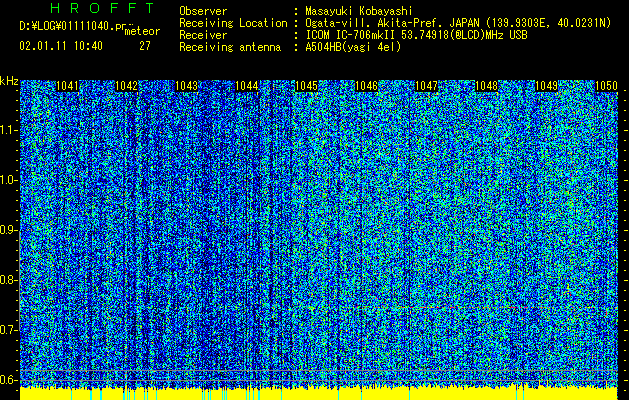Click the 1047 time marker
The height and width of the screenshot is (400, 629).
pos(426,86)
